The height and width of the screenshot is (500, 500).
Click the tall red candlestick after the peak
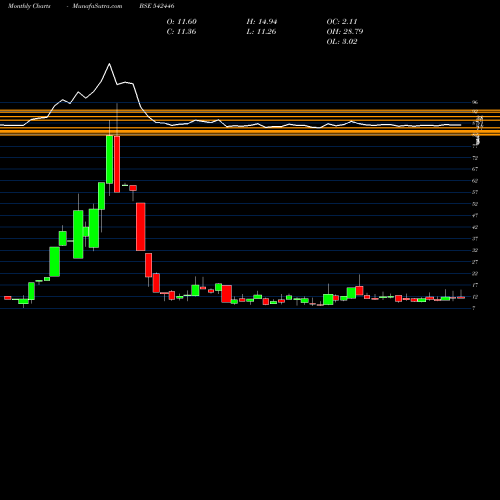[117, 164]
